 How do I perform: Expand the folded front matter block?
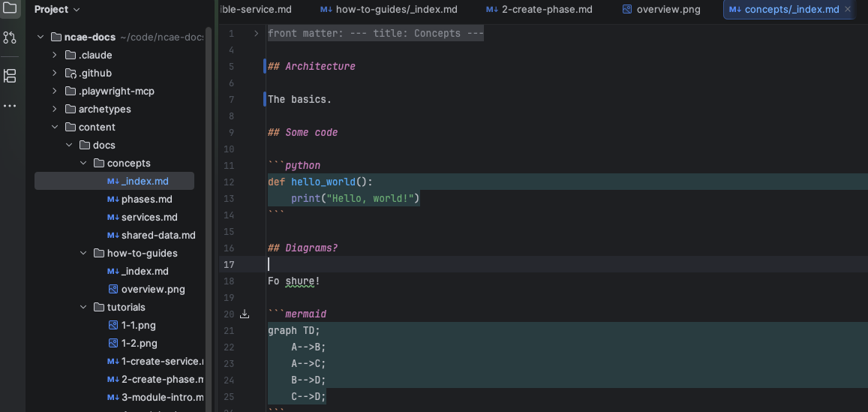click(x=256, y=34)
